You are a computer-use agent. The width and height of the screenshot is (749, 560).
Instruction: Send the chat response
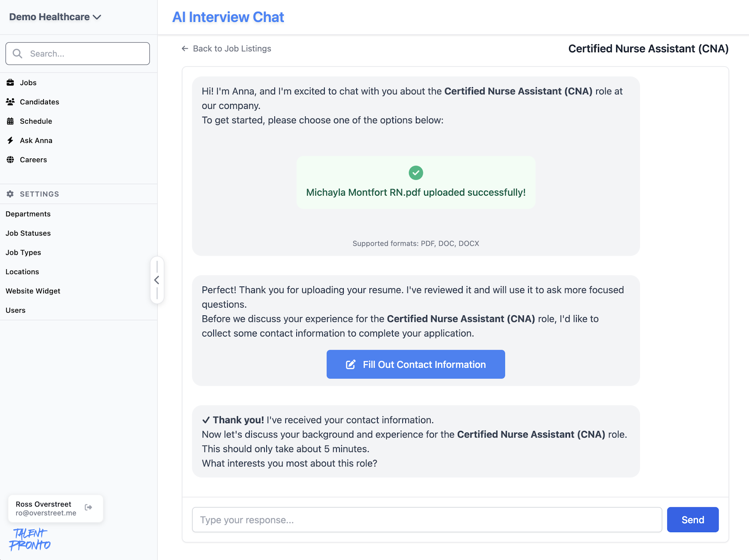[692, 519]
